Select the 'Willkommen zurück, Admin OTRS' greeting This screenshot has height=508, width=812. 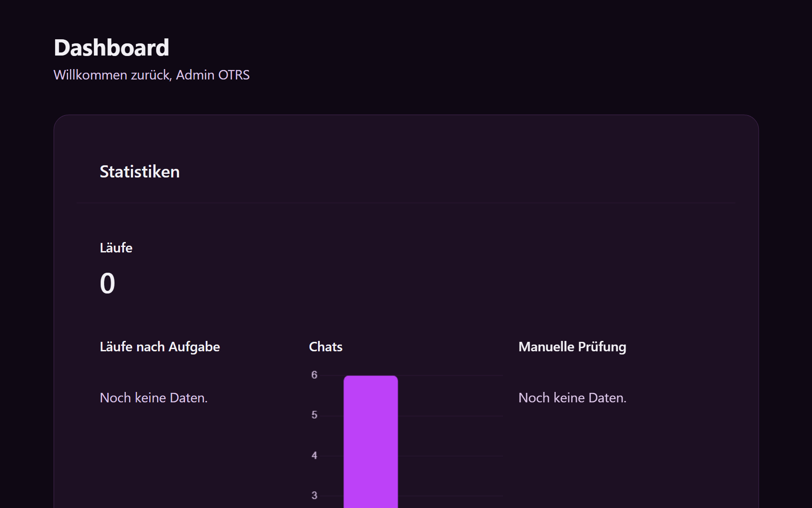coord(152,75)
